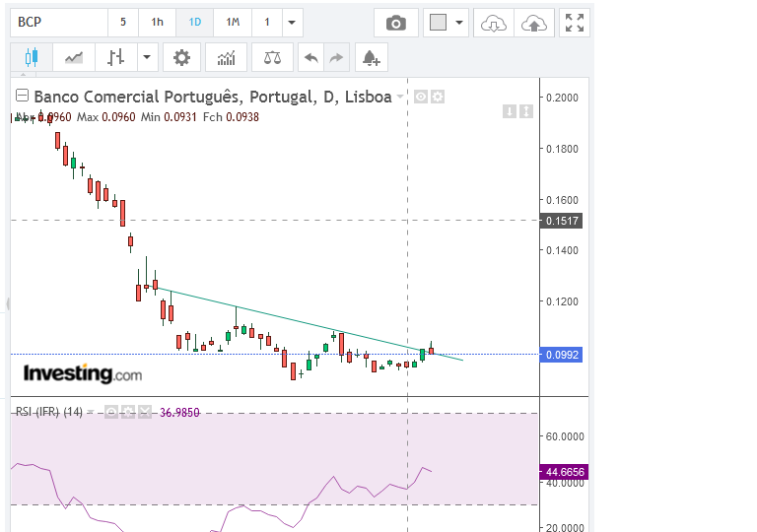Click the RSI purple line
Image resolution: width=757 pixels, height=532 pixels.
(333, 478)
